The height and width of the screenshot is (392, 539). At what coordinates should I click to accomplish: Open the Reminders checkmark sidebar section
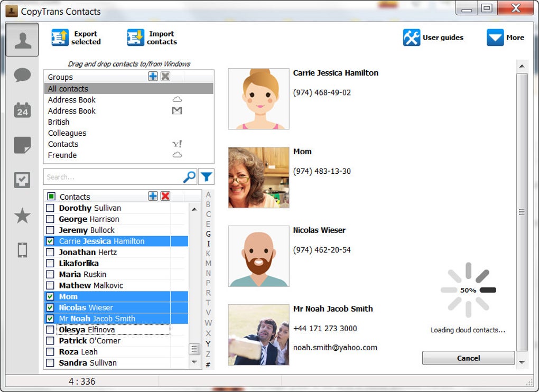22,180
